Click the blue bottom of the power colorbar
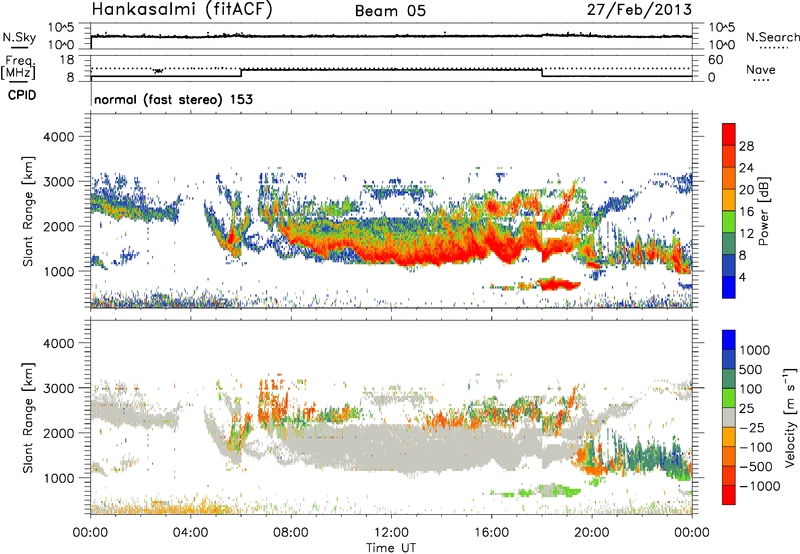The height and width of the screenshot is (554, 800). (729, 288)
